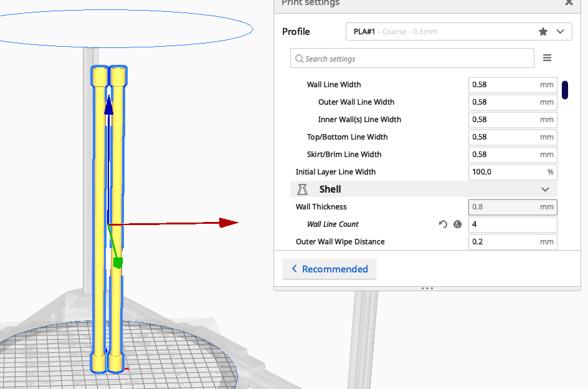Click the Wall Line Count function icon

click(457, 224)
